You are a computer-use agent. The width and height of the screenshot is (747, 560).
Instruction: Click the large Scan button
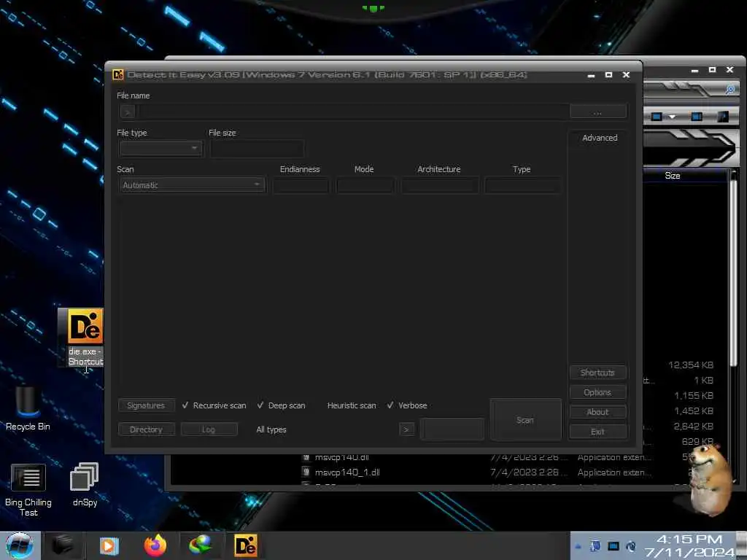(525, 420)
